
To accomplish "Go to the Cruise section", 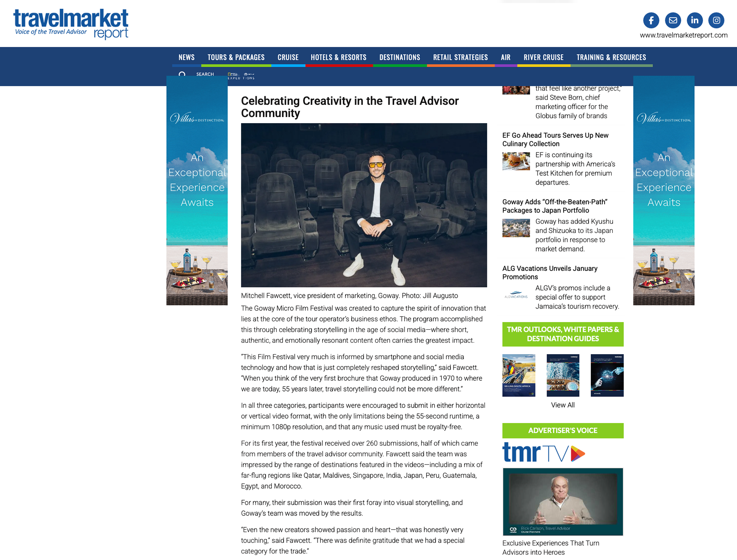I will click(x=288, y=57).
